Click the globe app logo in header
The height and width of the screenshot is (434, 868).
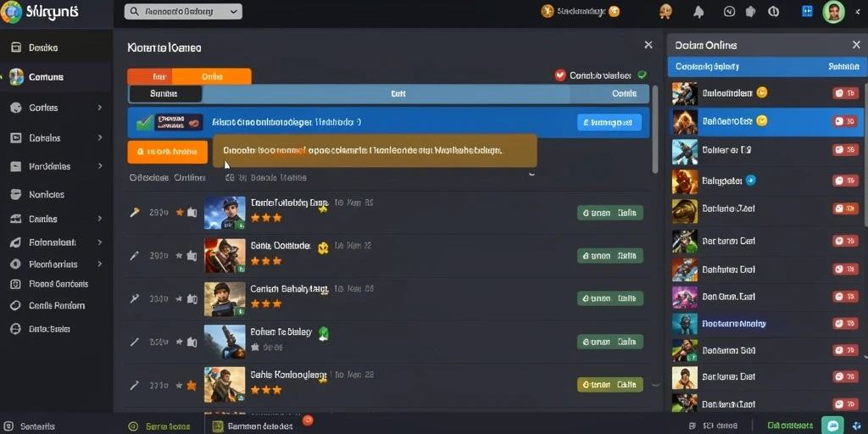click(10, 12)
